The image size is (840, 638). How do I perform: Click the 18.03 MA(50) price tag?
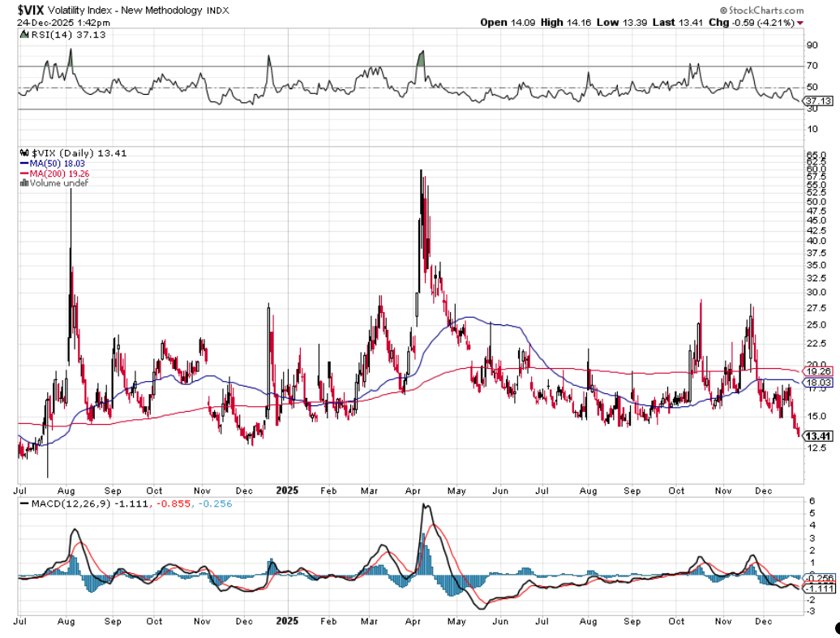[815, 382]
